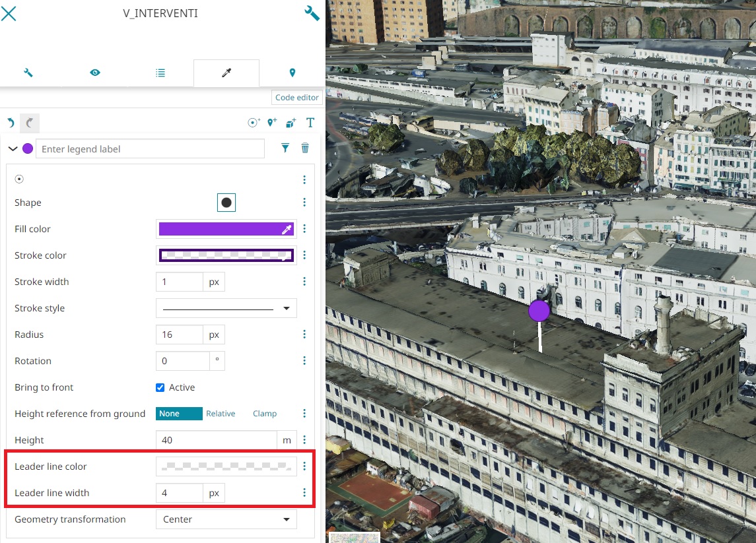The height and width of the screenshot is (543, 756).
Task: Select Clamp height reference from ground
Action: click(265, 414)
